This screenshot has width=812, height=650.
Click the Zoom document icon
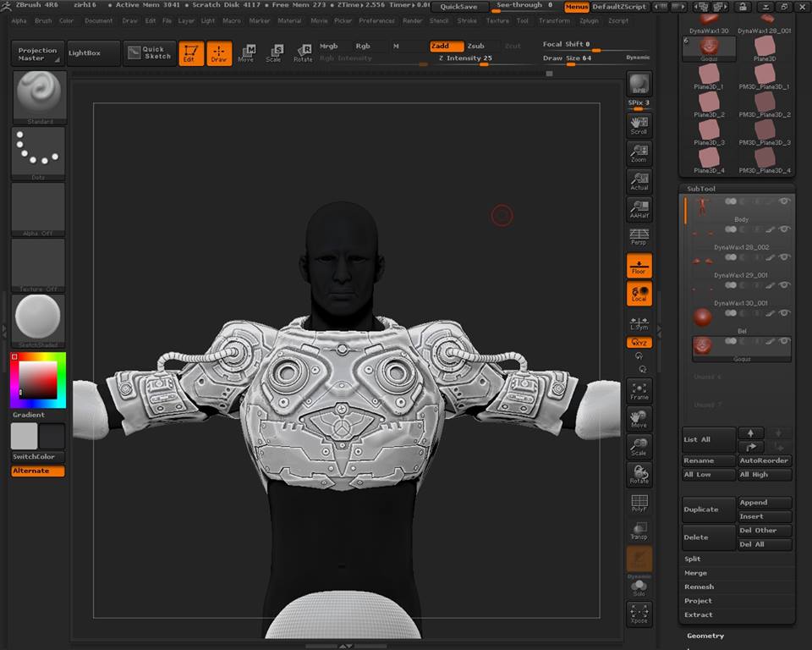[639, 153]
